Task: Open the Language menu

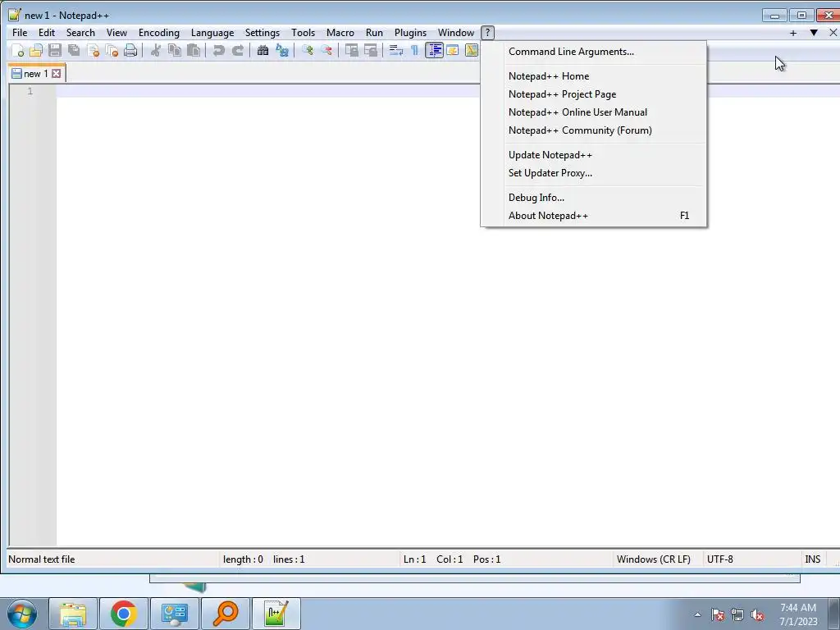Action: click(x=212, y=33)
